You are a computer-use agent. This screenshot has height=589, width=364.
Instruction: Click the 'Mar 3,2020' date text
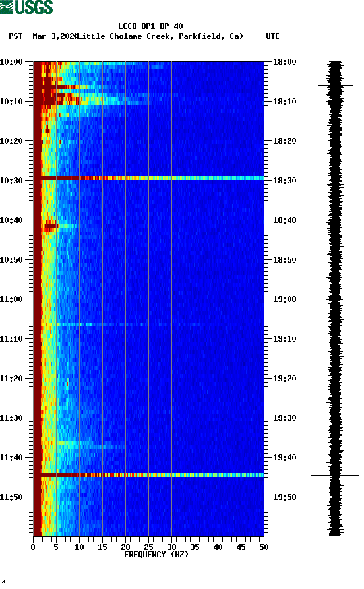55,36
